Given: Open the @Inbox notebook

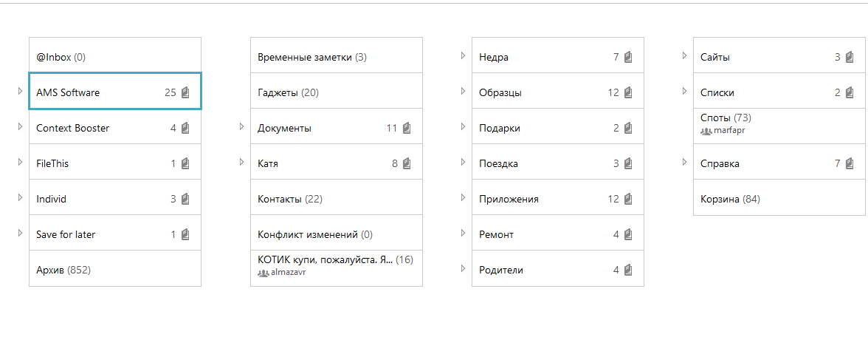Looking at the screenshot, I should click(61, 57).
